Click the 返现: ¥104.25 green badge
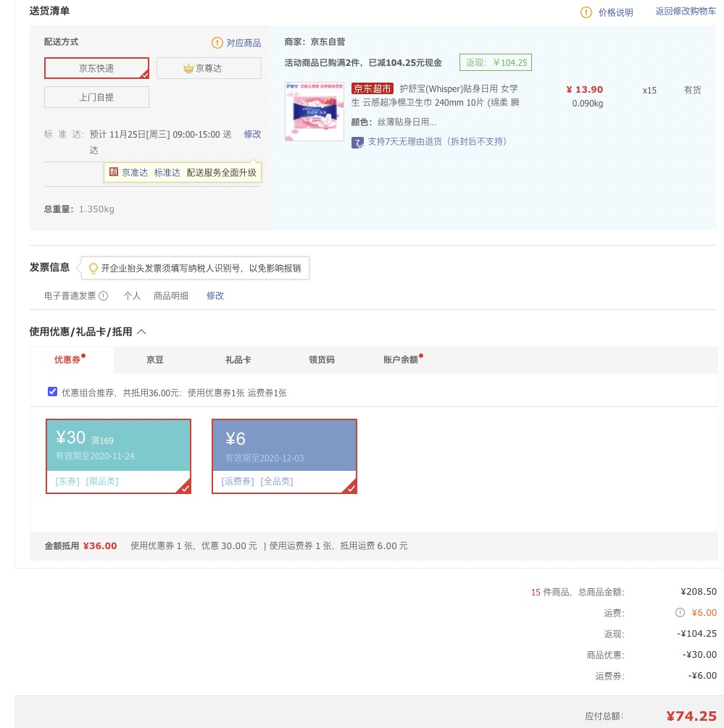This screenshot has height=728, width=724. [x=496, y=63]
